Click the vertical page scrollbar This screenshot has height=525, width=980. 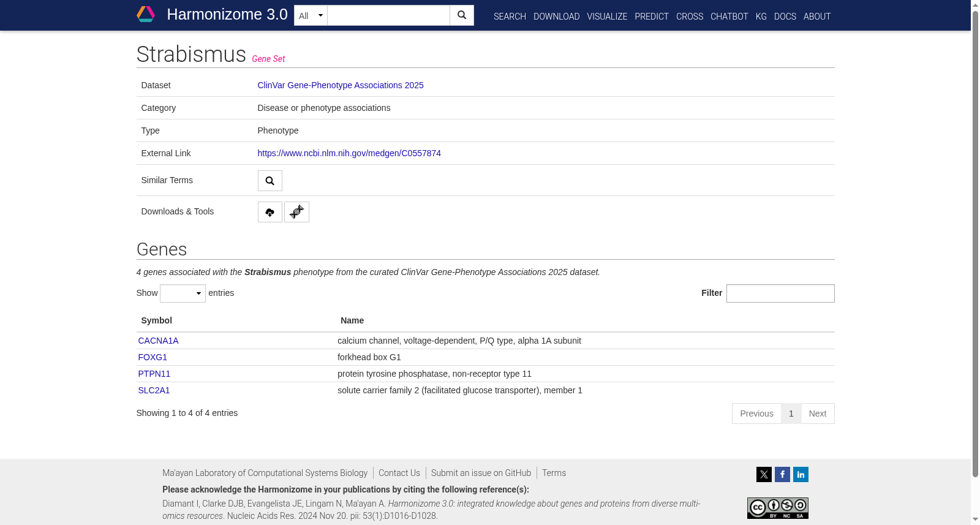coord(975,245)
